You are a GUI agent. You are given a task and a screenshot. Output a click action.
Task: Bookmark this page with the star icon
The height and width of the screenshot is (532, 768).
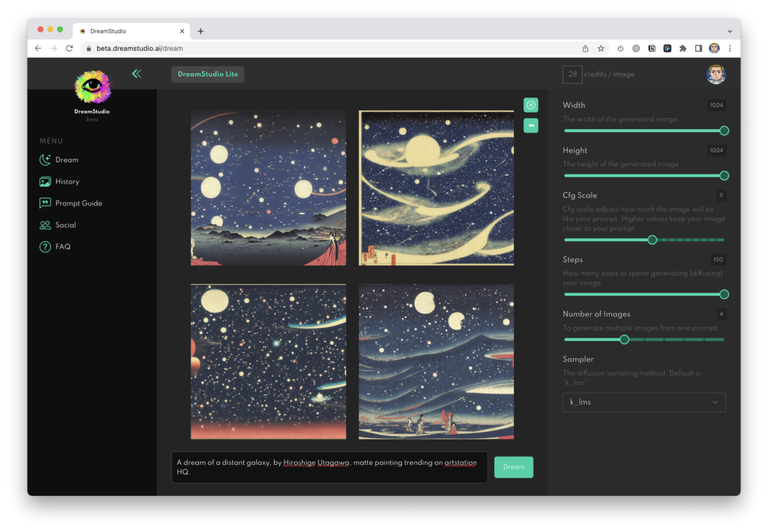pos(601,48)
